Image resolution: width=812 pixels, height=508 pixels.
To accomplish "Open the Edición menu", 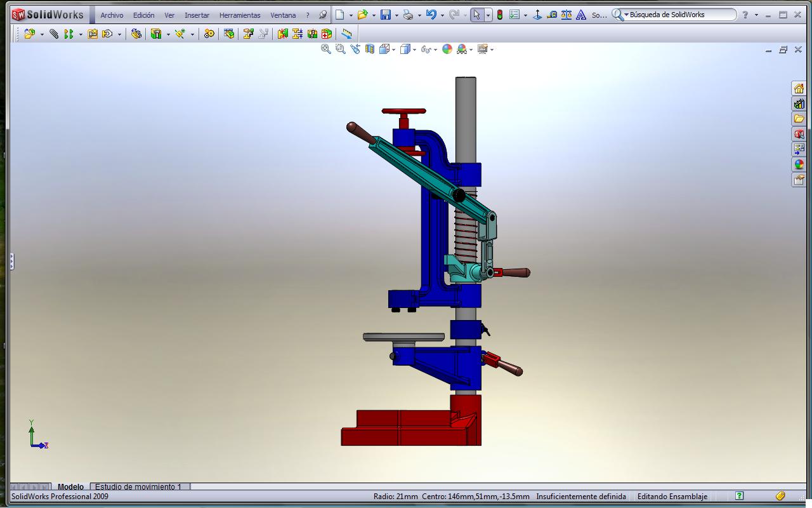I will click(143, 15).
